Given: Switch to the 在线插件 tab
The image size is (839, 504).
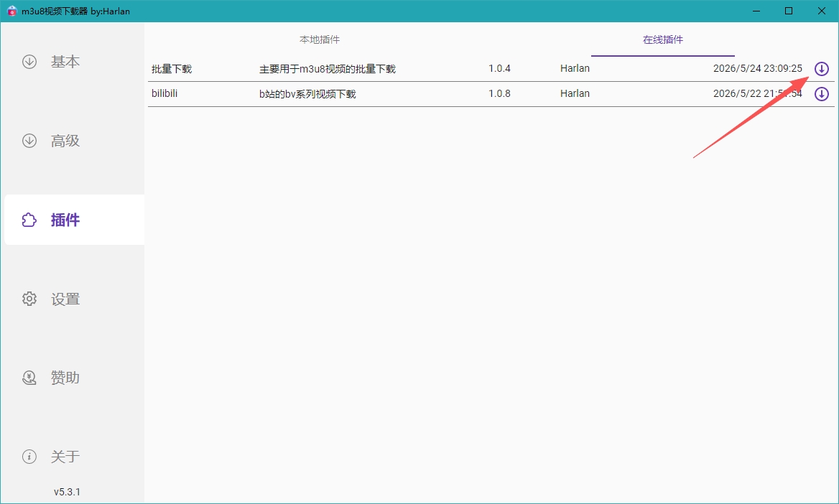Looking at the screenshot, I should (663, 39).
